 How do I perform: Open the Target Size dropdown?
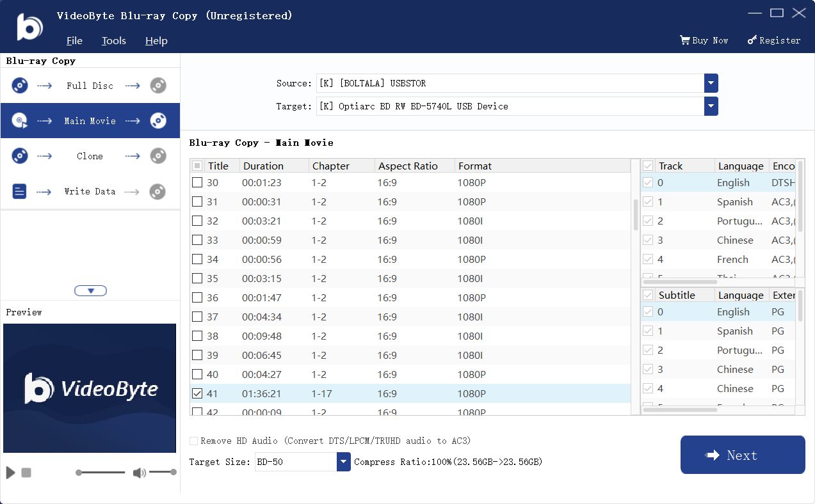[343, 461]
